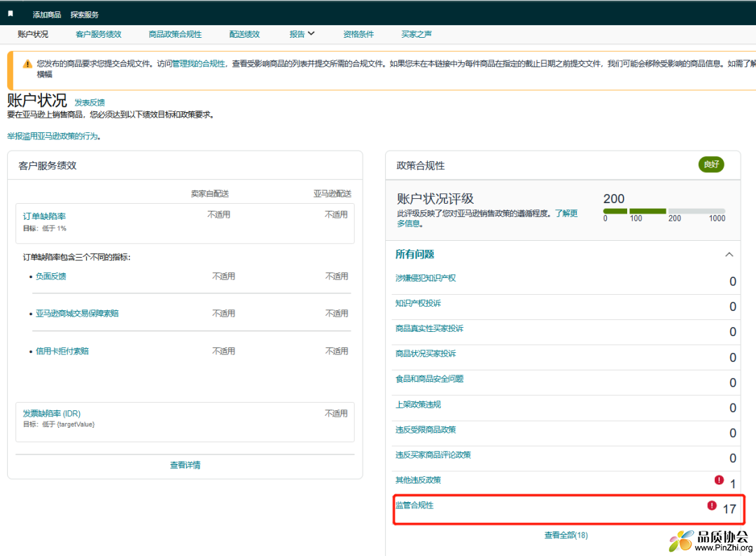Click 发表反馈 link

click(x=89, y=103)
